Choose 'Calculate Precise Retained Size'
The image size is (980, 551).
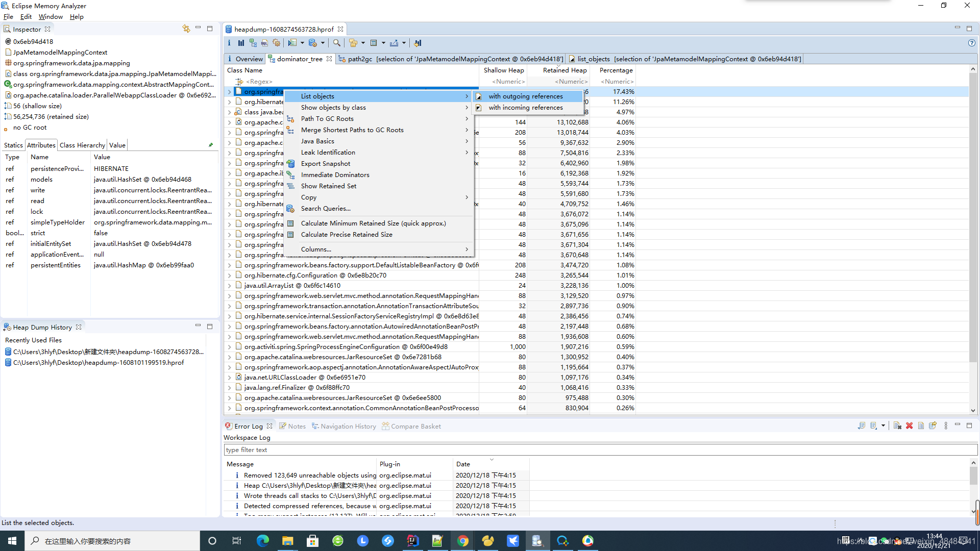[379, 234]
